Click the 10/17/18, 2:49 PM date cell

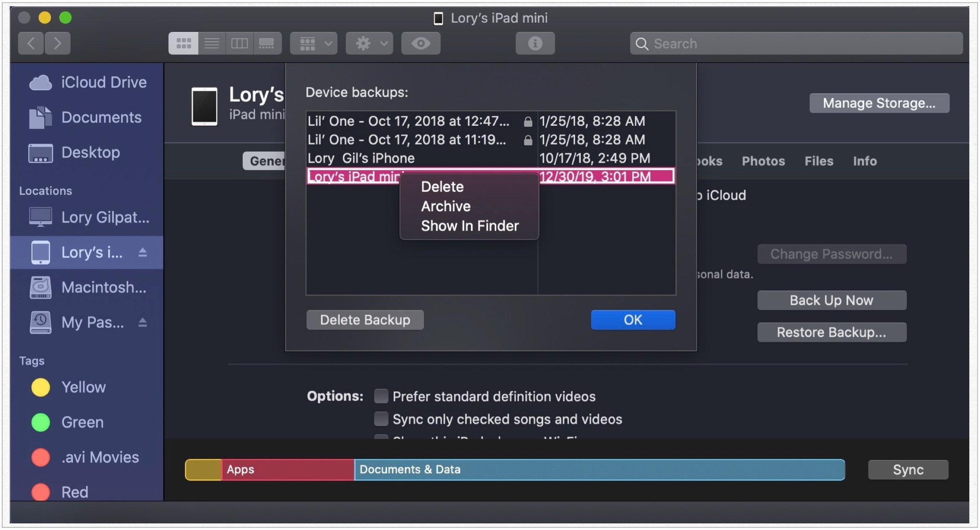pos(595,158)
